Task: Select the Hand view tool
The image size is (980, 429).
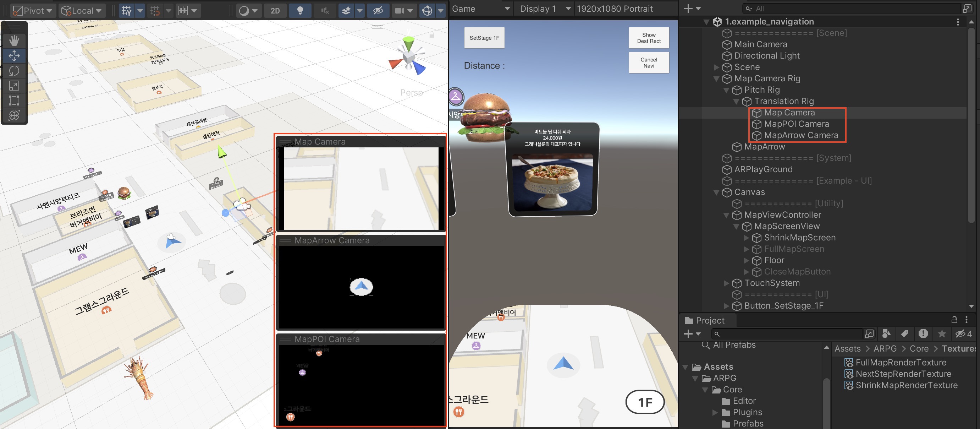Action: coord(14,40)
